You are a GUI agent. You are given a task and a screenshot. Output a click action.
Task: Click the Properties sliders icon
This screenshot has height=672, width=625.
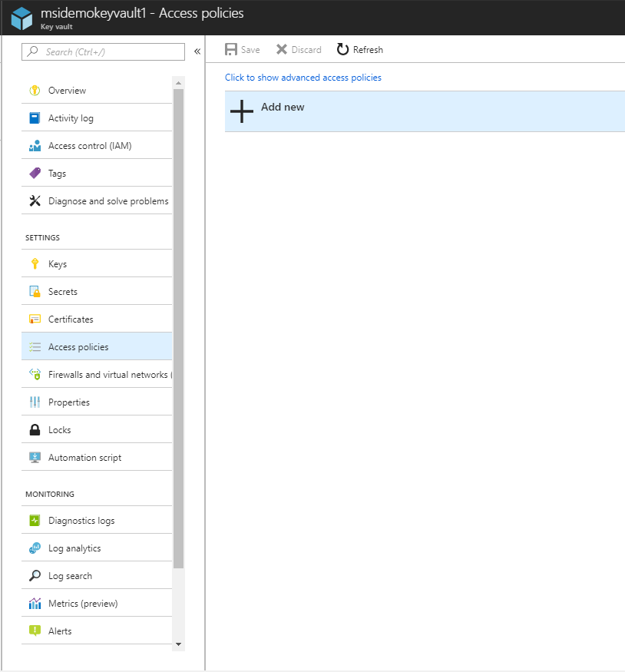click(x=35, y=402)
